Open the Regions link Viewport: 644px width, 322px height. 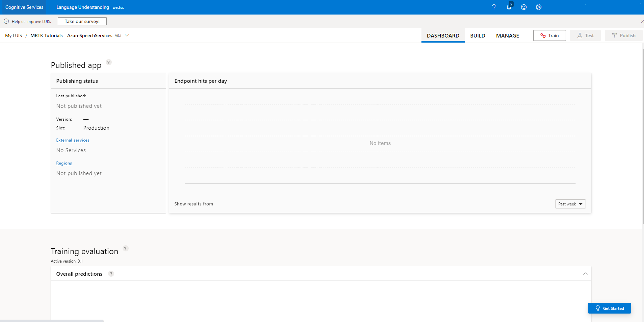[64, 163]
